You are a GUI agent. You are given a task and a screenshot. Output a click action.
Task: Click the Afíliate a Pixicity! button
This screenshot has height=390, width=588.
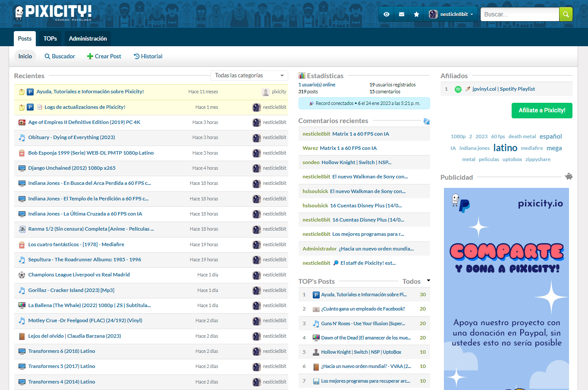(542, 110)
